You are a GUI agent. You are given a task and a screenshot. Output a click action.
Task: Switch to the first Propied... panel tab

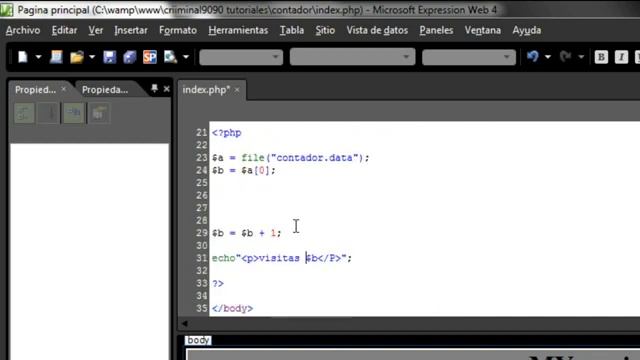coord(36,90)
